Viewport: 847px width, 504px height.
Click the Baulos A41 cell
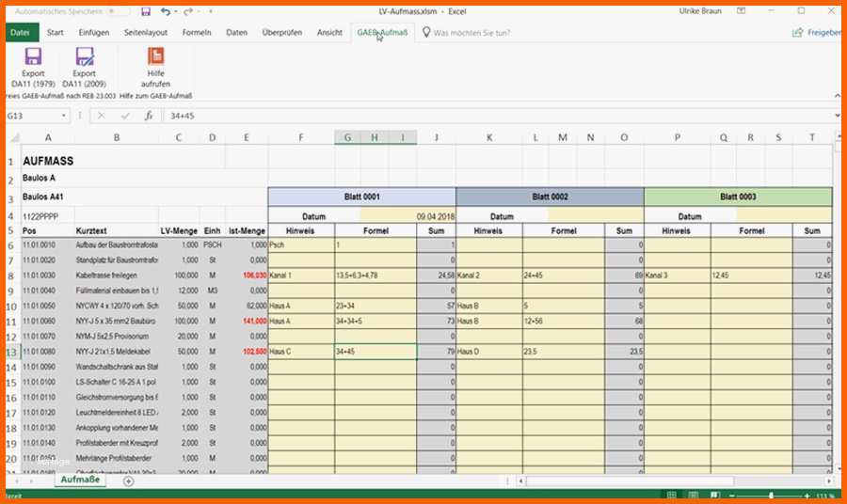(x=43, y=197)
